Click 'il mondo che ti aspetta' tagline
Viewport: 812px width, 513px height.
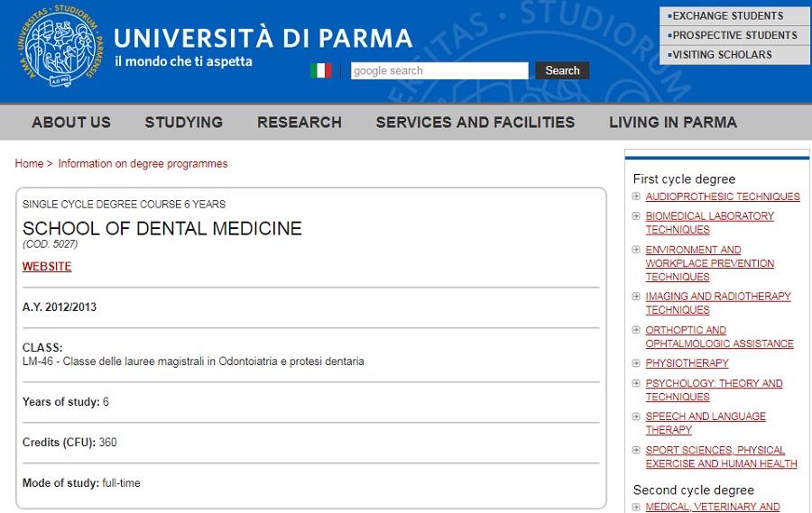(183, 61)
